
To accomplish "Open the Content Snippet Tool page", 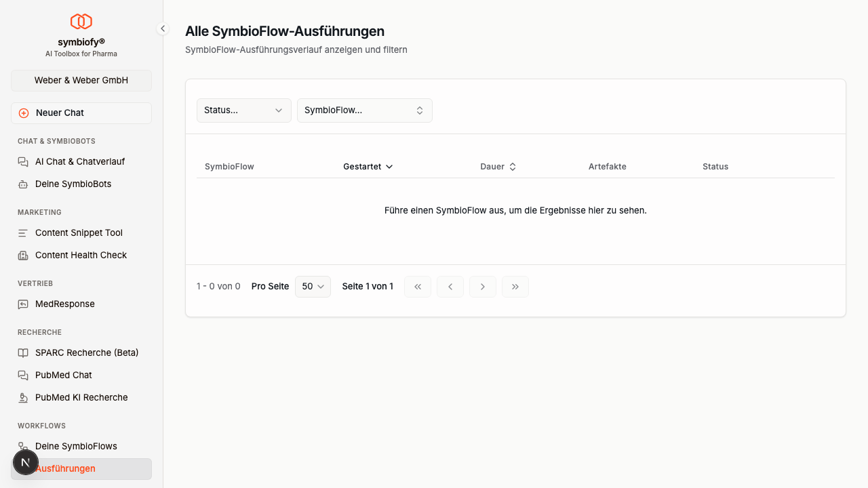I will pos(79,233).
